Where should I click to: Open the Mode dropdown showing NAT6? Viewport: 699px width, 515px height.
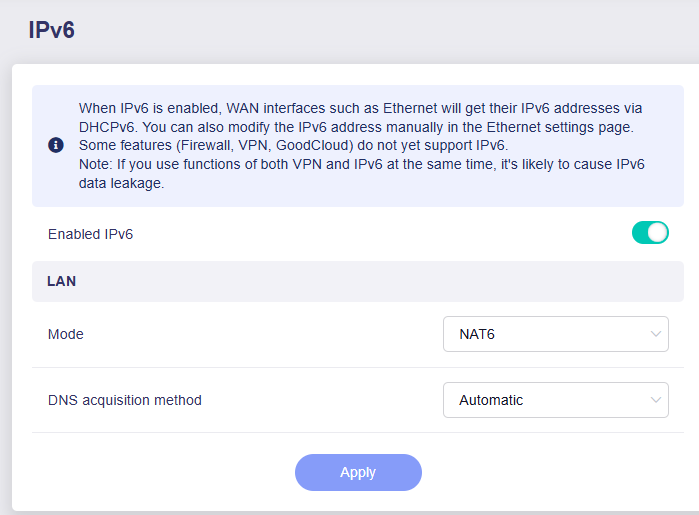pos(555,334)
